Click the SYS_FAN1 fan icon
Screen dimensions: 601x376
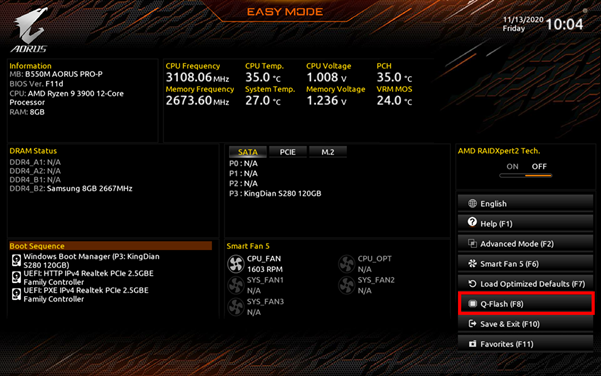click(x=235, y=285)
